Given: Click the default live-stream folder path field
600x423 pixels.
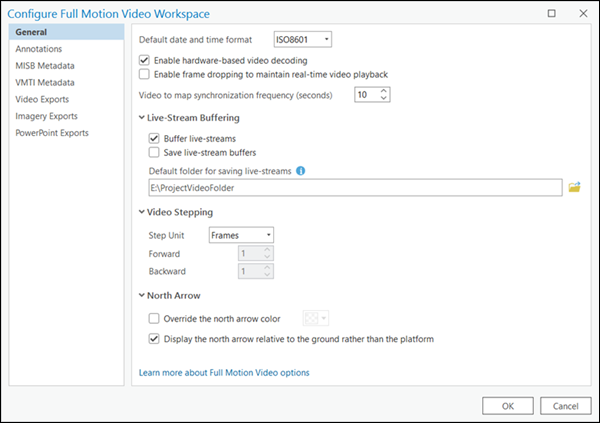Looking at the screenshot, I should [x=350, y=187].
